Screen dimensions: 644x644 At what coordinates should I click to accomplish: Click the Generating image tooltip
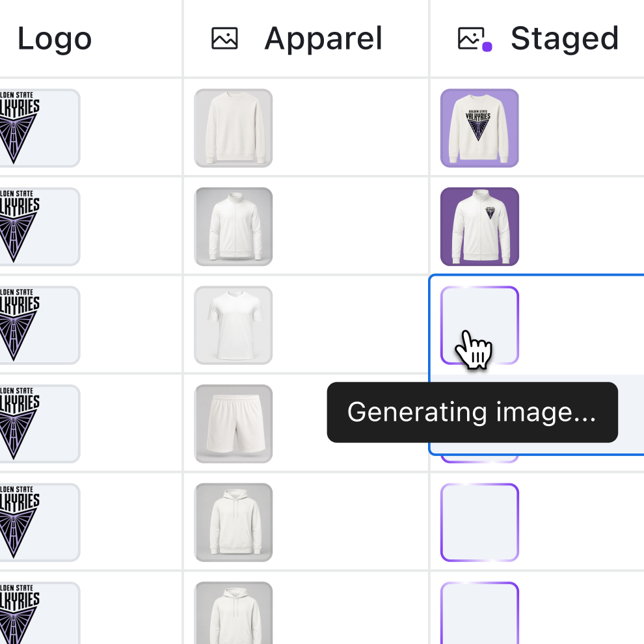(472, 412)
